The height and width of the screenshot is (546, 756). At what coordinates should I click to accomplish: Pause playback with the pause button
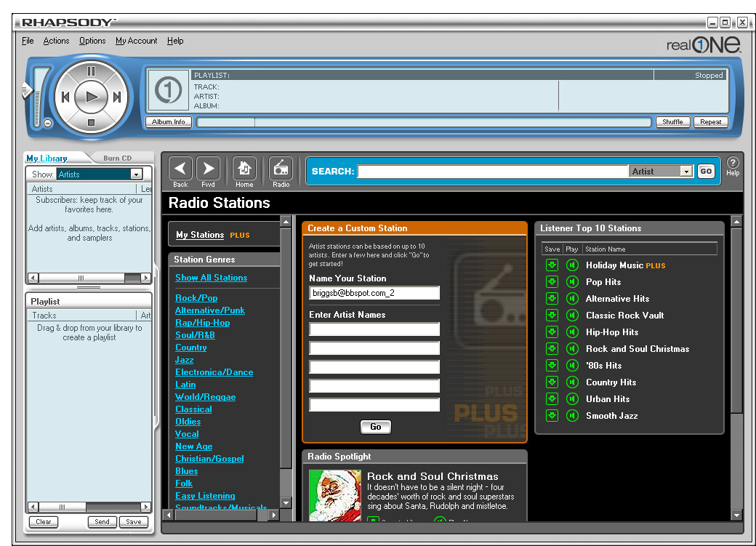(91, 71)
